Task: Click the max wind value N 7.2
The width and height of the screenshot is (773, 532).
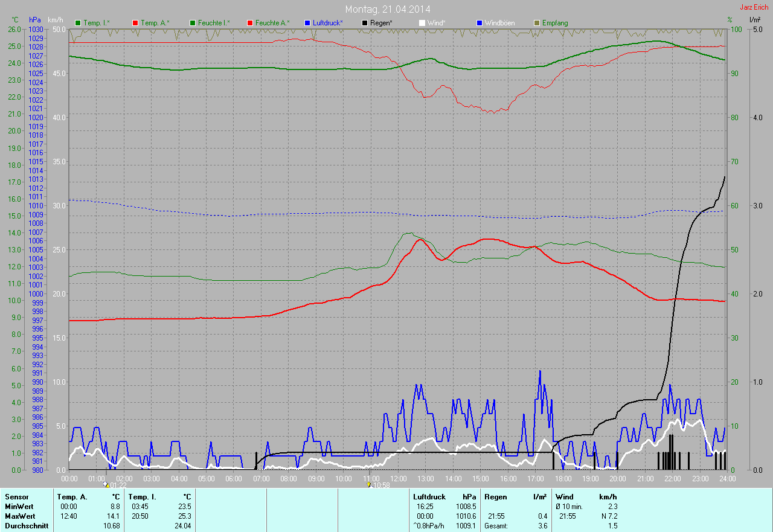Action: (x=609, y=516)
